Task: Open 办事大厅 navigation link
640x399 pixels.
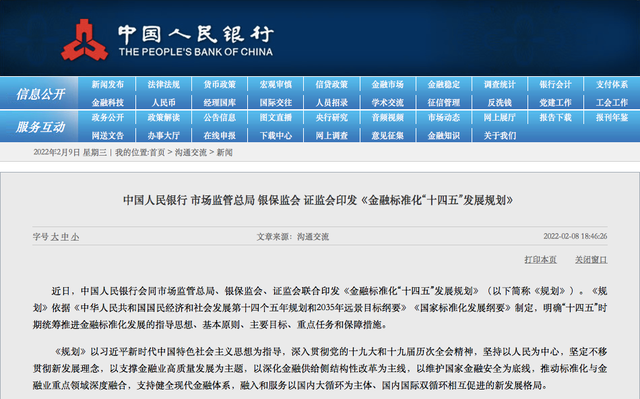Action: 163,135
